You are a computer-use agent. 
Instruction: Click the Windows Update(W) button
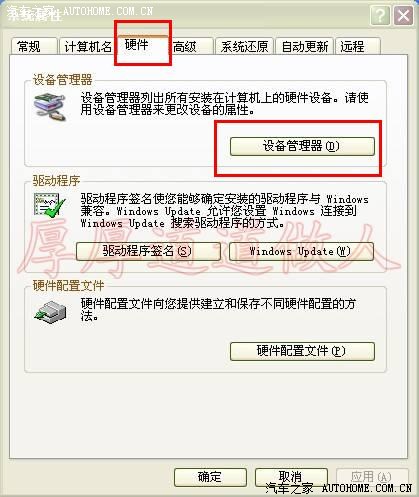[x=301, y=251]
